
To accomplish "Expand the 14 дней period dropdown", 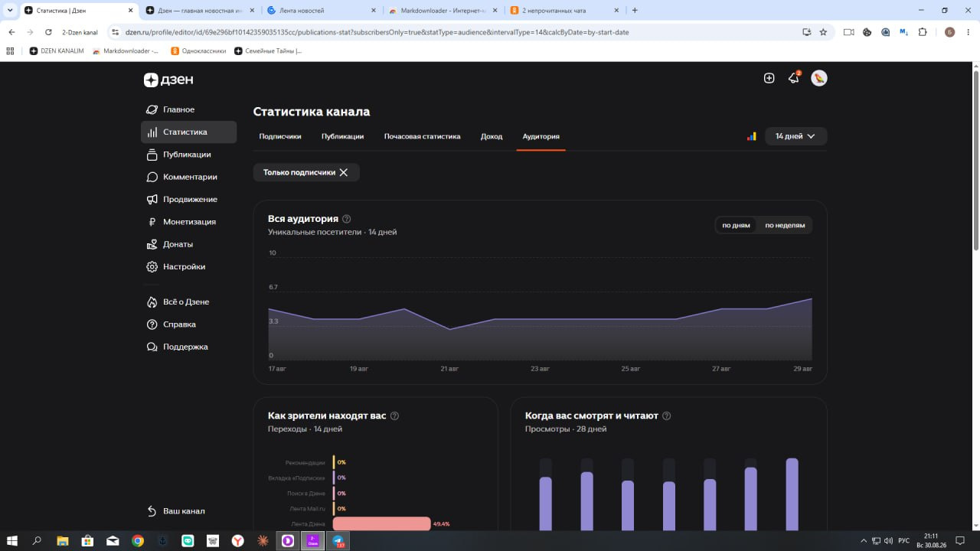I will point(795,136).
